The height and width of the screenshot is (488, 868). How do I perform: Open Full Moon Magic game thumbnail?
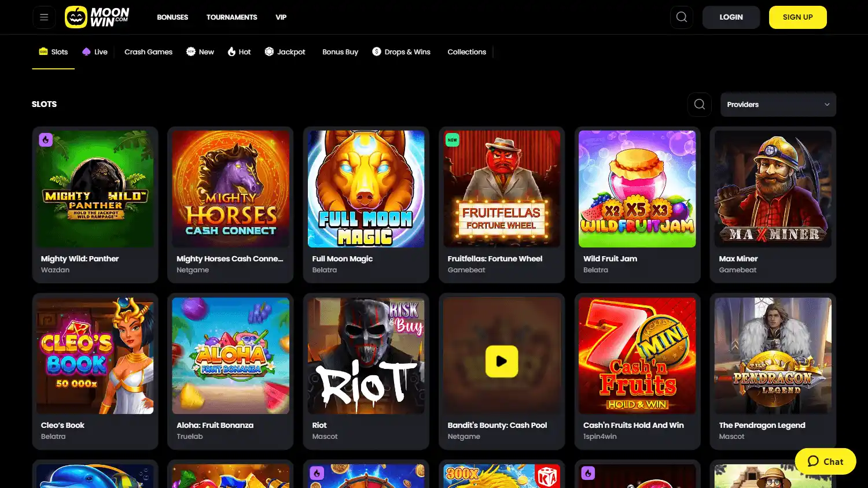point(366,189)
